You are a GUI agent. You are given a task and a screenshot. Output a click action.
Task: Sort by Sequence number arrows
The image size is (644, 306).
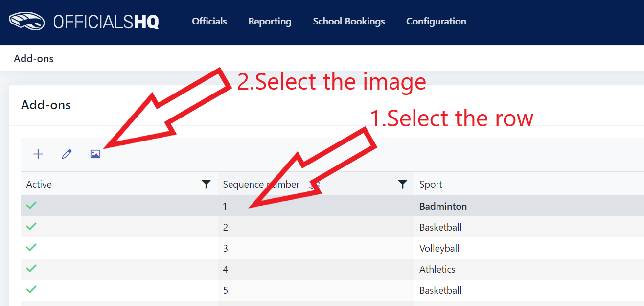315,185
